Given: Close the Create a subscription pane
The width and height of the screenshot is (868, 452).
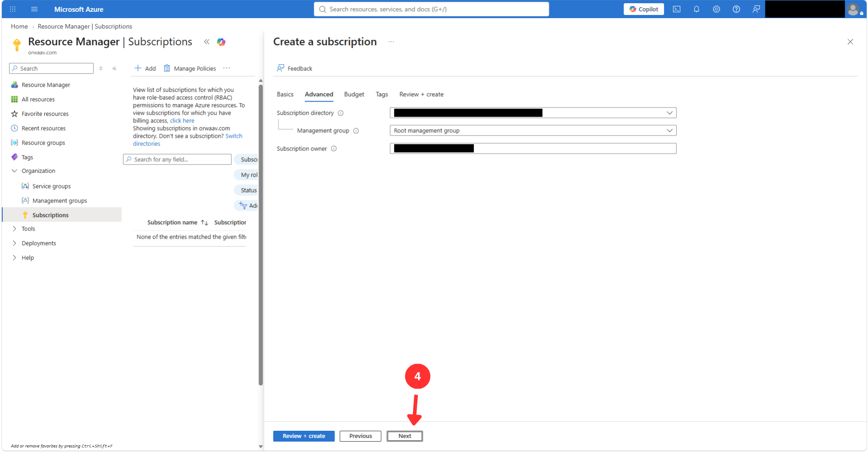Looking at the screenshot, I should [850, 42].
